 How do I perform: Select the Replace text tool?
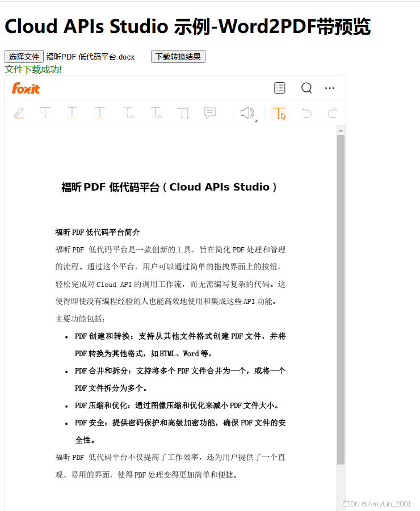128,113
